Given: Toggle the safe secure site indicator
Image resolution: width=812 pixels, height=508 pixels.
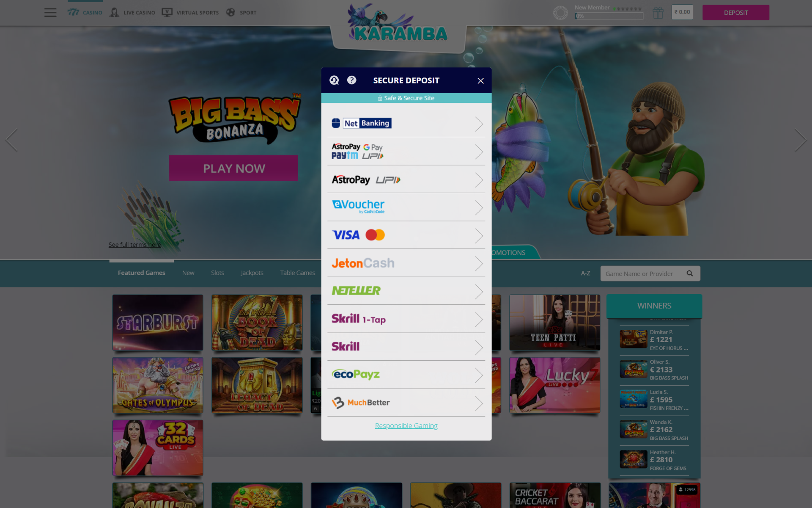Looking at the screenshot, I should 406,98.
